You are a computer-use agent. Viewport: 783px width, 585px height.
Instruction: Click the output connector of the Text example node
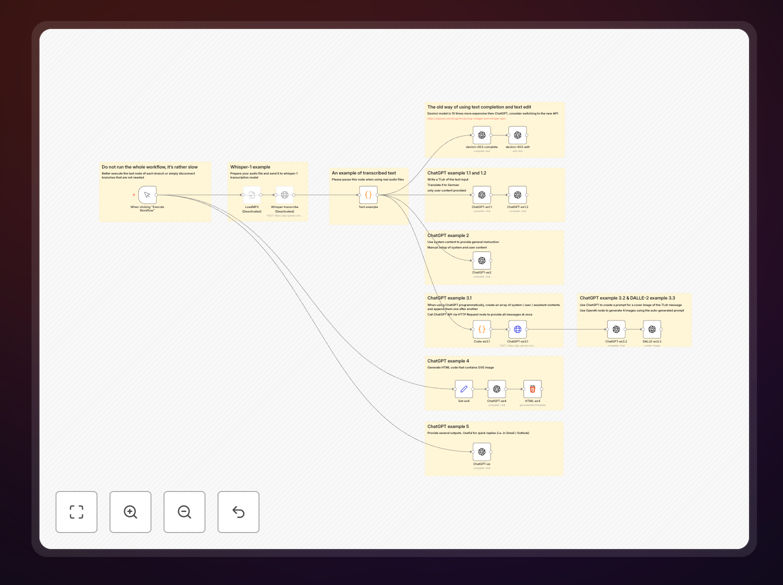(x=380, y=195)
